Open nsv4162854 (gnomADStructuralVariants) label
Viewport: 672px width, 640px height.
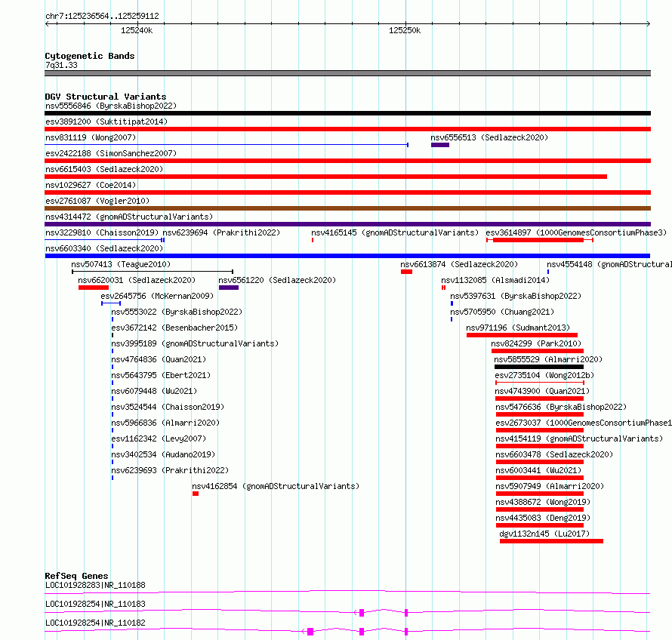click(x=276, y=486)
